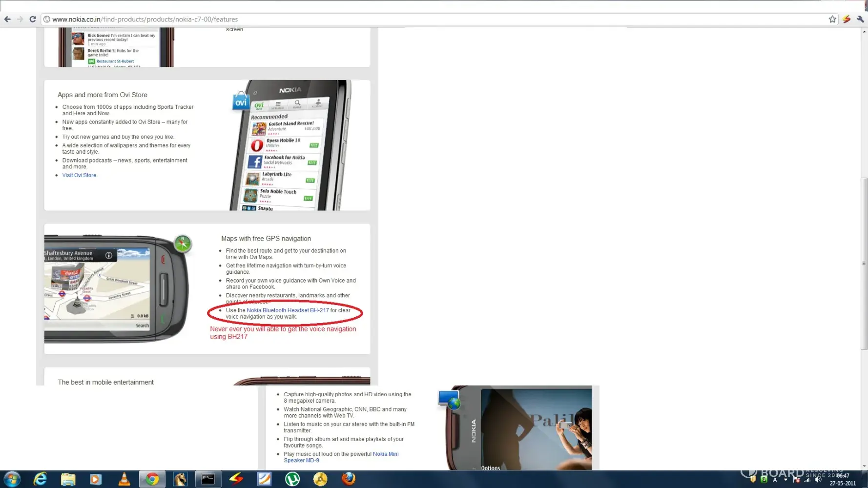Open the volume speaker control
The height and width of the screenshot is (488, 868).
click(818, 480)
